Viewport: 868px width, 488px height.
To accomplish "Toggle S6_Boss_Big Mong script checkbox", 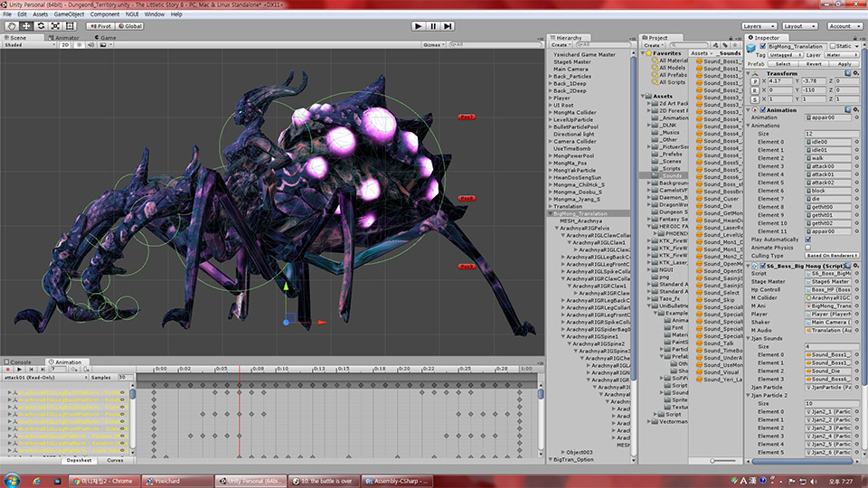I will [763, 266].
